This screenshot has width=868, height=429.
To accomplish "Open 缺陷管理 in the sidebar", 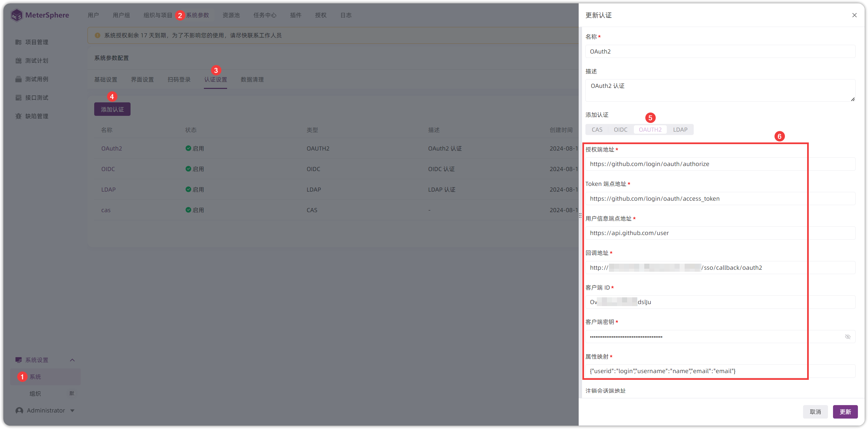I will point(36,117).
